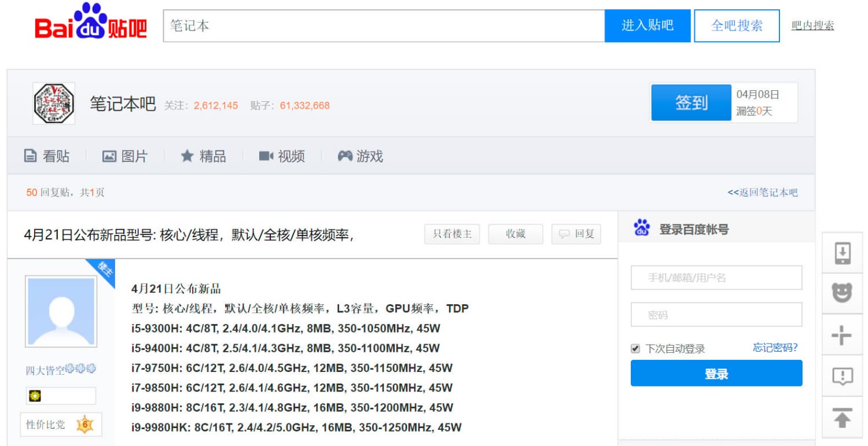Click the 签到 sign-in button

click(x=691, y=103)
